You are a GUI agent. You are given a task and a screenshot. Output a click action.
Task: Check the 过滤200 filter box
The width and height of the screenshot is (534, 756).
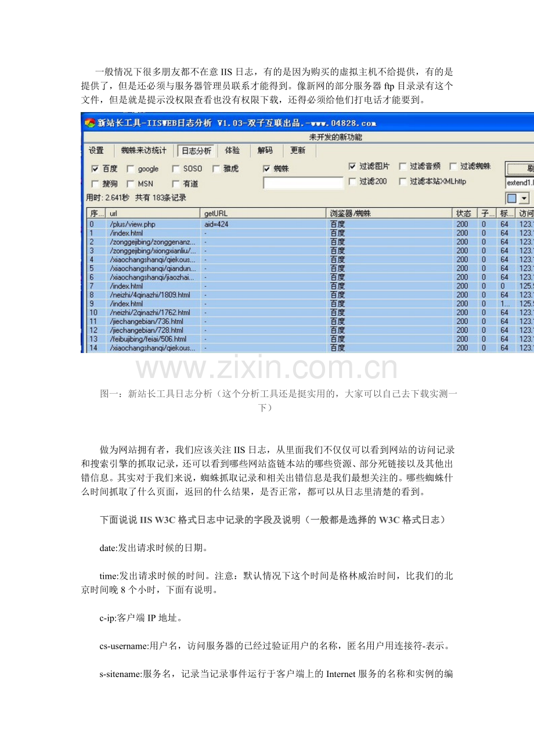[352, 182]
